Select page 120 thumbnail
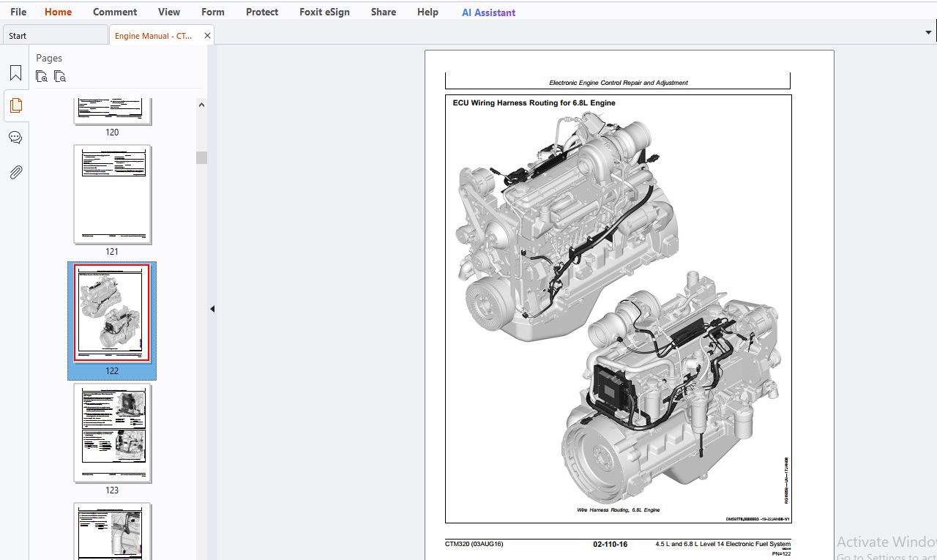The width and height of the screenshot is (937, 560). (x=112, y=111)
